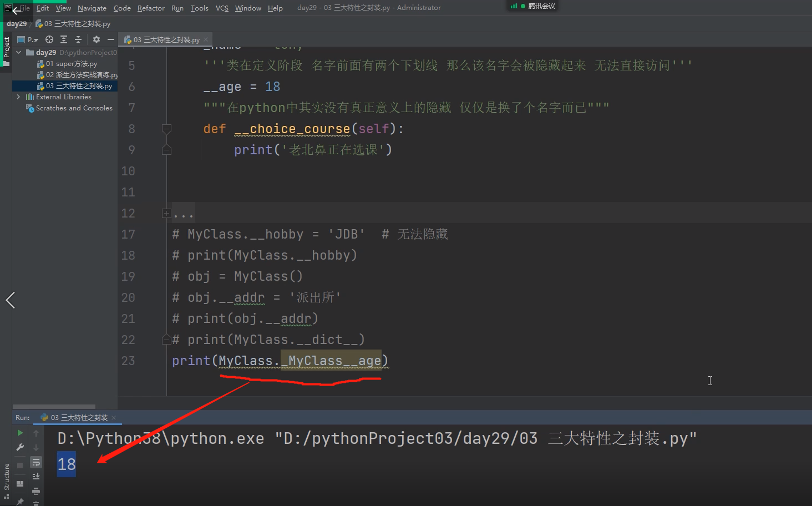This screenshot has width=812, height=506.
Task: Open the VCS menu
Action: 222,8
